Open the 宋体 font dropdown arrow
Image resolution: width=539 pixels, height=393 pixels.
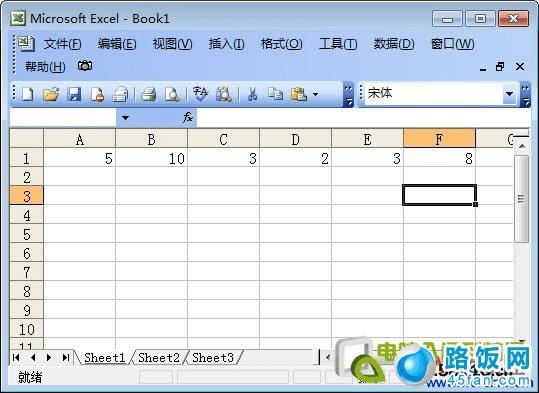click(x=509, y=94)
